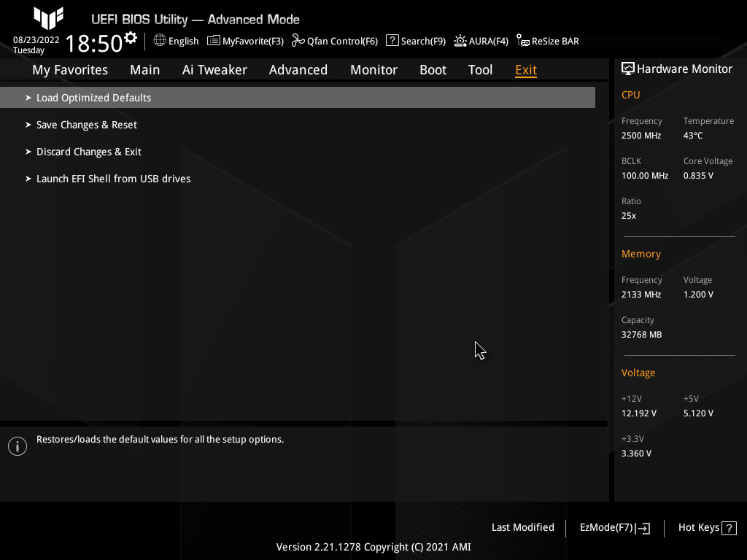Click the info circle icon near the description
The width and height of the screenshot is (747, 560).
pyautogui.click(x=17, y=446)
